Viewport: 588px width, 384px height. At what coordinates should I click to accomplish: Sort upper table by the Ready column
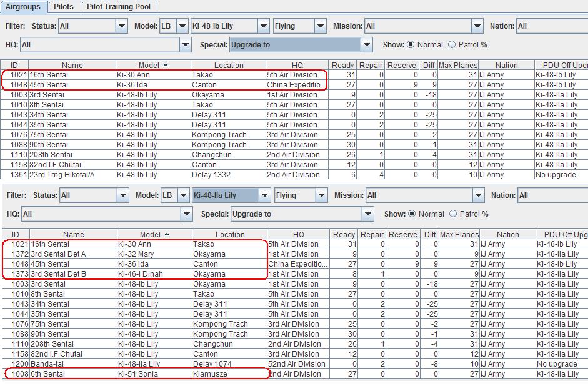[343, 65]
